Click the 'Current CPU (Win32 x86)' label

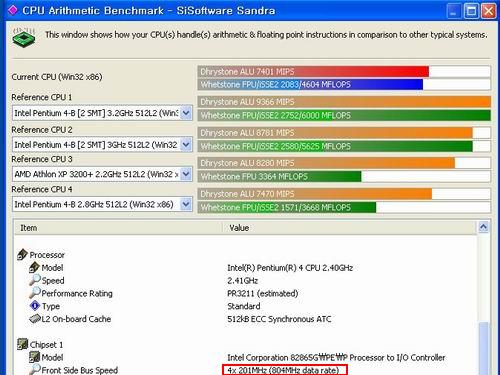[x=57, y=77]
